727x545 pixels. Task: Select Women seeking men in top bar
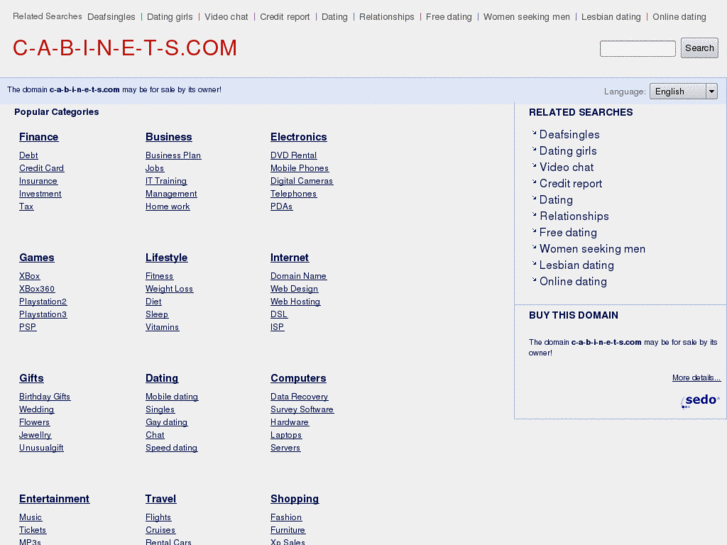(527, 17)
